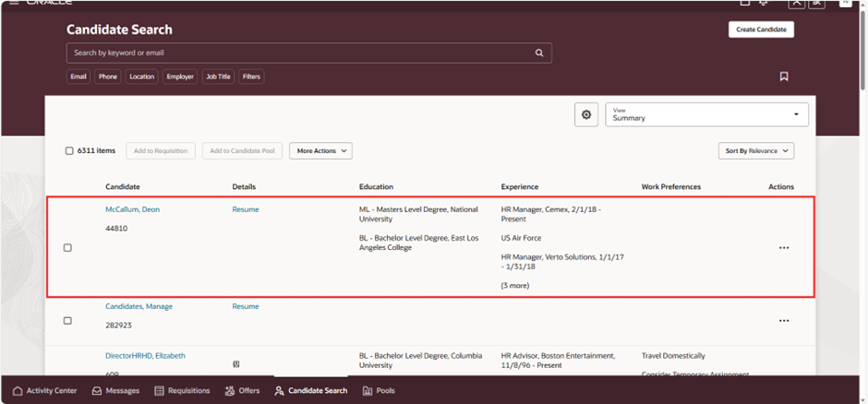Select all 6311 items checkbox

click(x=69, y=151)
